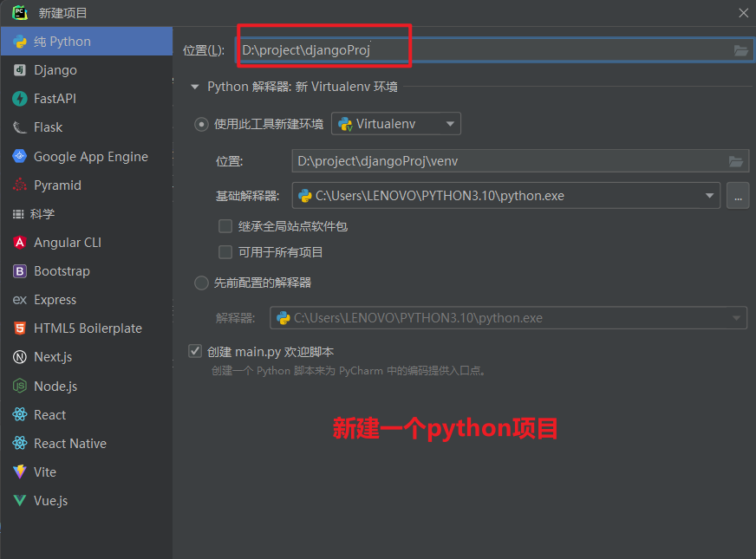Click the Bootstrap B icon

pyautogui.click(x=20, y=270)
